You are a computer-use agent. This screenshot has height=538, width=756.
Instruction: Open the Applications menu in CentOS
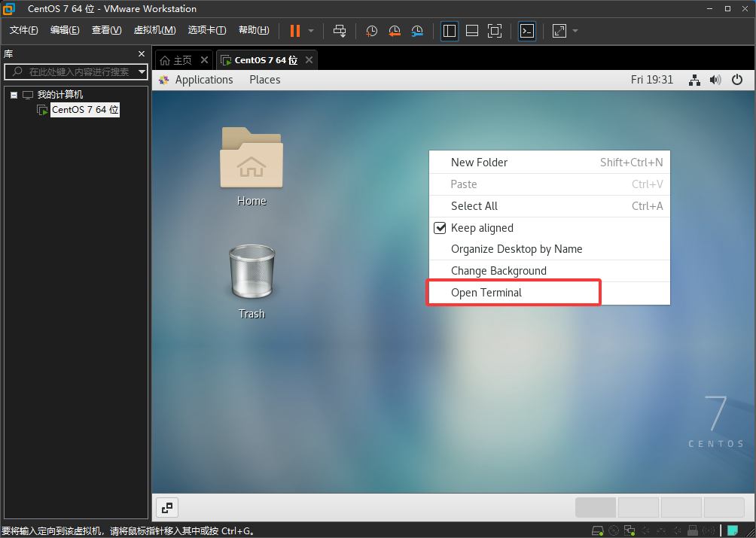click(204, 80)
